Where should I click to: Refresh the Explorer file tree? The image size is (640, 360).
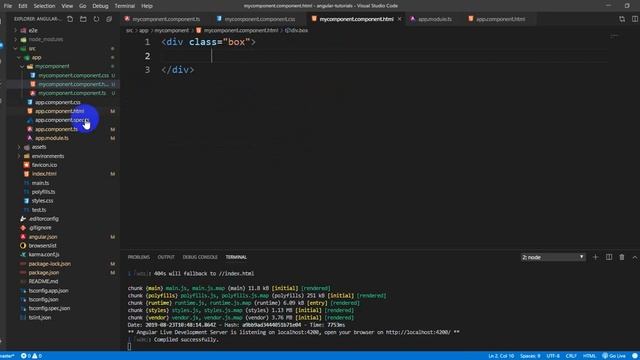coord(96,19)
